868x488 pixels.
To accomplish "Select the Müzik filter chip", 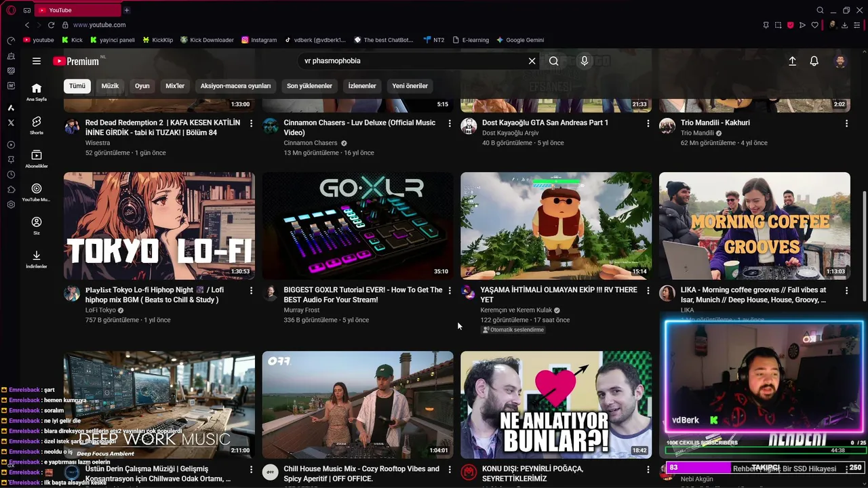I will click(x=110, y=86).
